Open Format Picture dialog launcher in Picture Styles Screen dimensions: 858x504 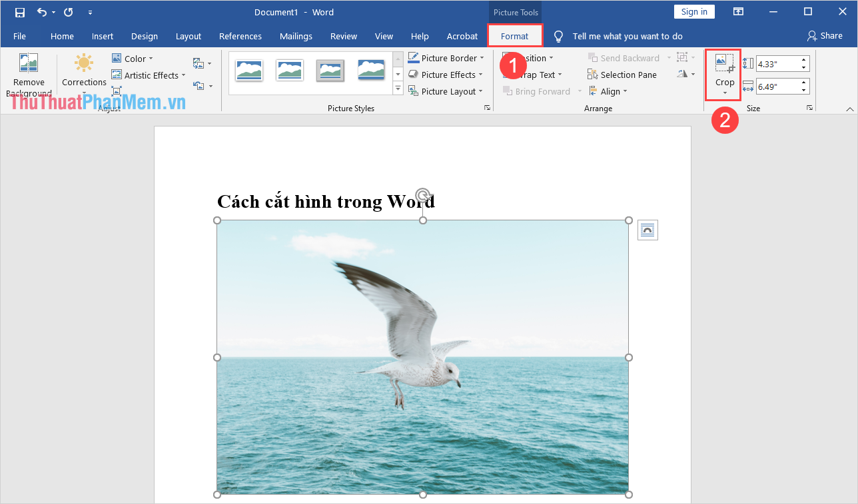488,108
